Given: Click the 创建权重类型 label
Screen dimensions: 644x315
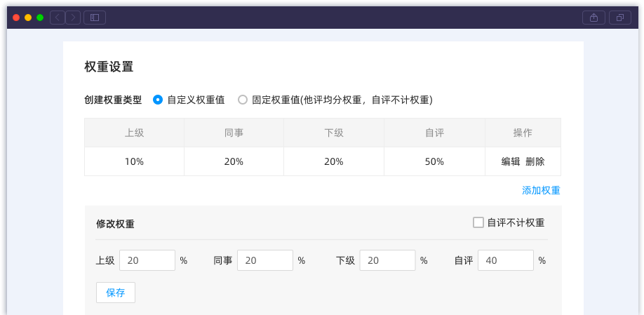Looking at the screenshot, I should (x=113, y=100).
